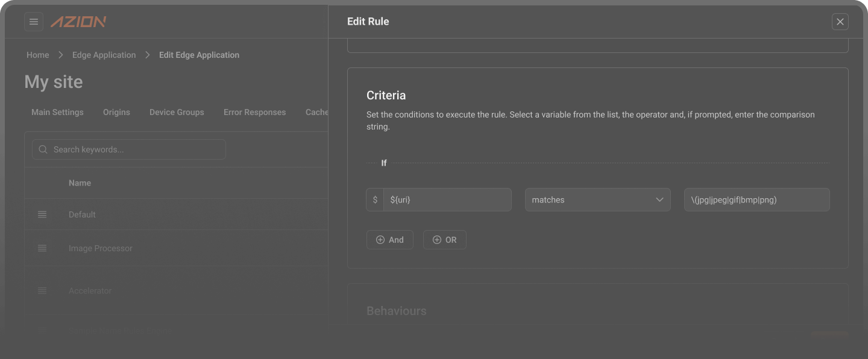Click the Behaviours section heading
The height and width of the screenshot is (359, 868).
(x=396, y=311)
